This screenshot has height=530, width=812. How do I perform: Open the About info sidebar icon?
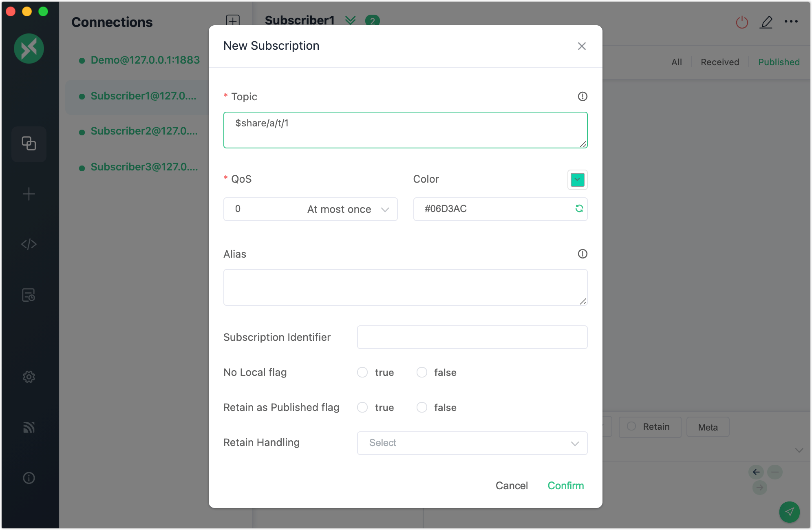tap(29, 478)
